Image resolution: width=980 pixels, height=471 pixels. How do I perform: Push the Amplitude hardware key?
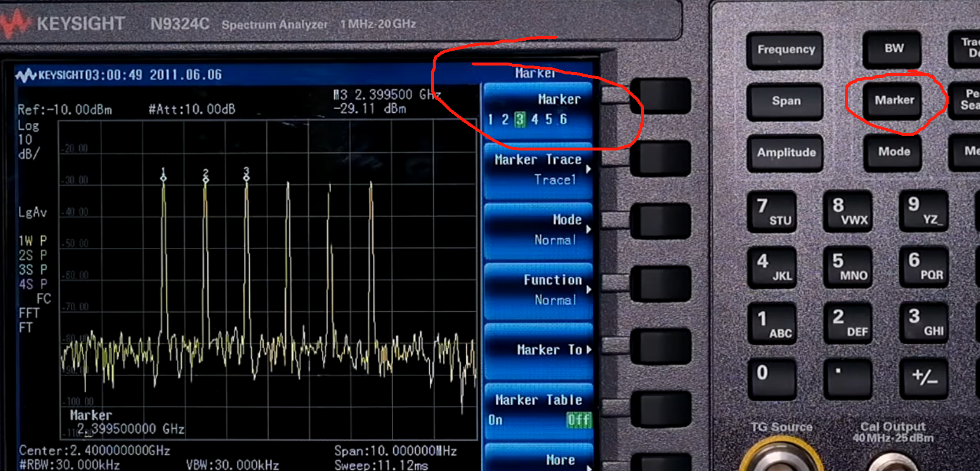(785, 152)
